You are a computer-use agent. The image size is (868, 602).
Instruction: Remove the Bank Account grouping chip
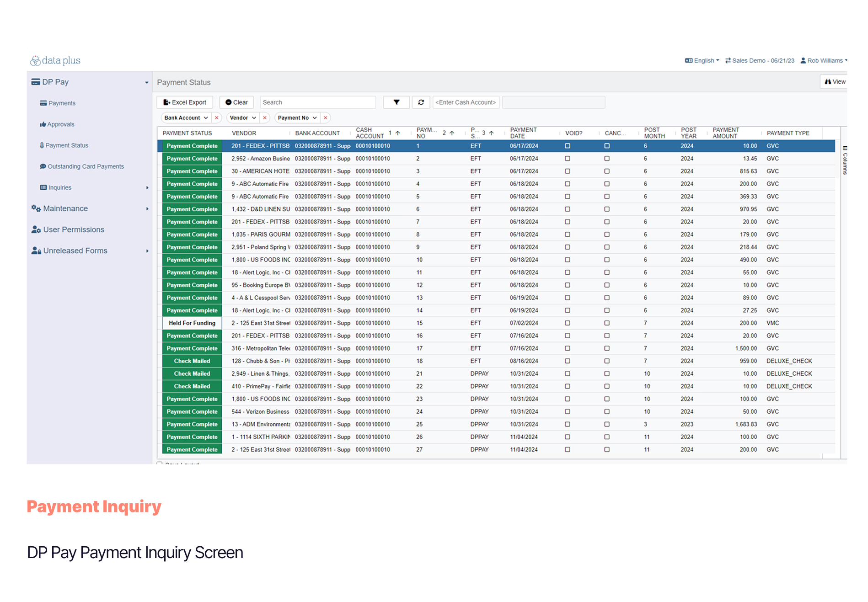pos(217,118)
